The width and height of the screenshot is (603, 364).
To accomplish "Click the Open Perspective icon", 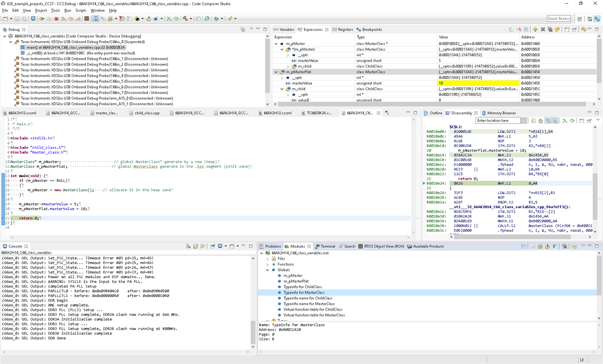I will (x=579, y=19).
